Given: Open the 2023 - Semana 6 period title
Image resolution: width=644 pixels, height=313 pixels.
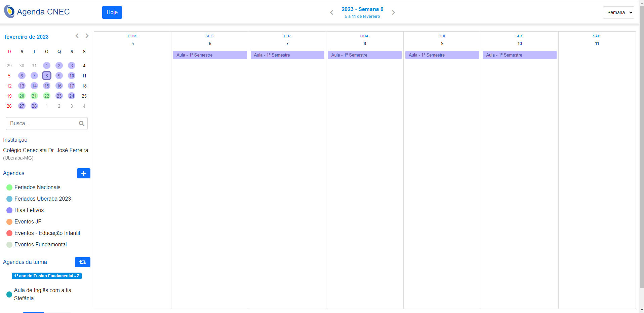Looking at the screenshot, I should coord(362,9).
